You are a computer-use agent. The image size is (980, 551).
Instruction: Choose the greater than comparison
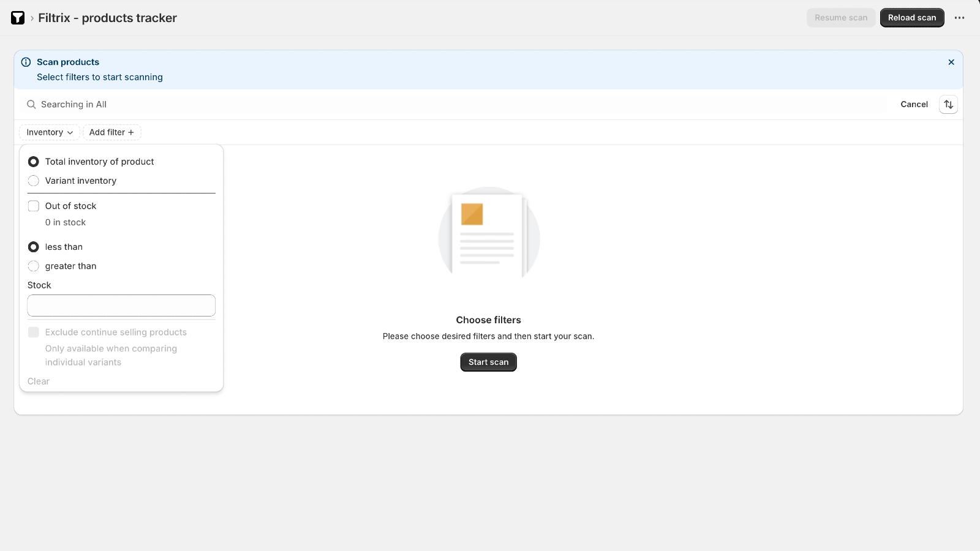[34, 266]
